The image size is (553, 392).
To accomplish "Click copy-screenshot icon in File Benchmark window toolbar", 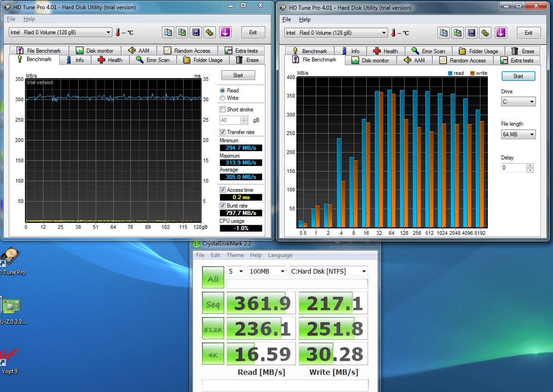I will pos(457,33).
